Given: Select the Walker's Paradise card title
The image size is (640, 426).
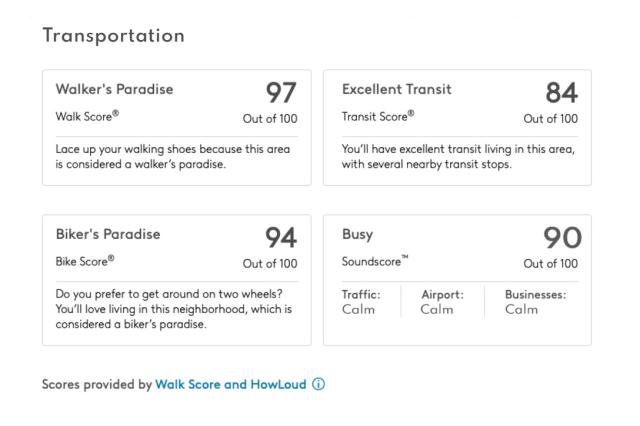Looking at the screenshot, I should [114, 89].
